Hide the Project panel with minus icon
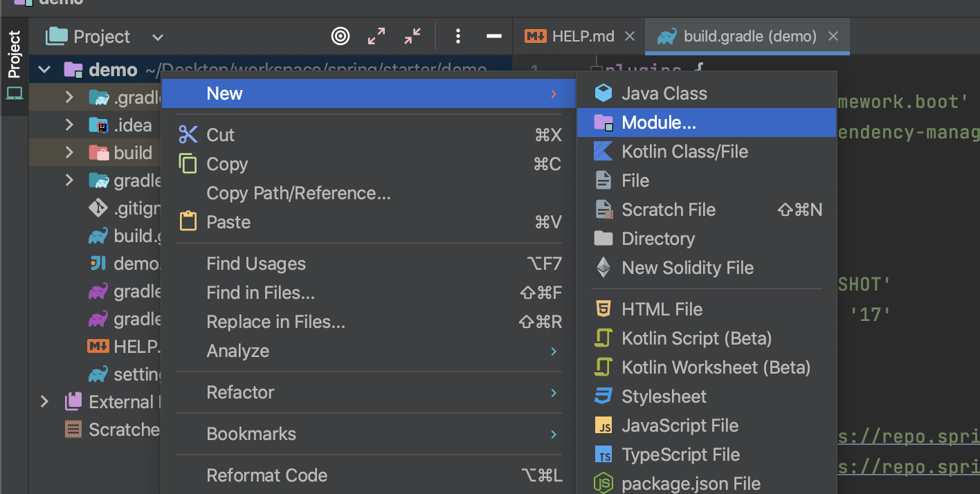Screen dimensions: 980x494 (494, 36)
